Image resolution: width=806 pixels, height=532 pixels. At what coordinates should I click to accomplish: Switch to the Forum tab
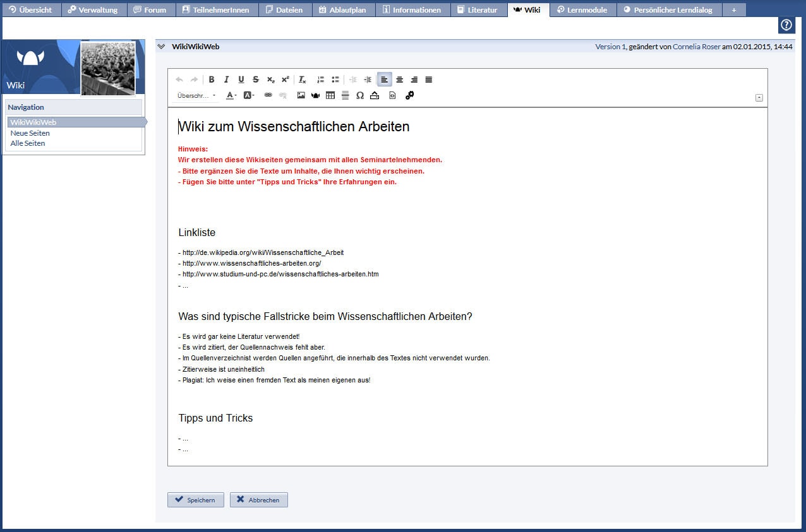(150, 10)
